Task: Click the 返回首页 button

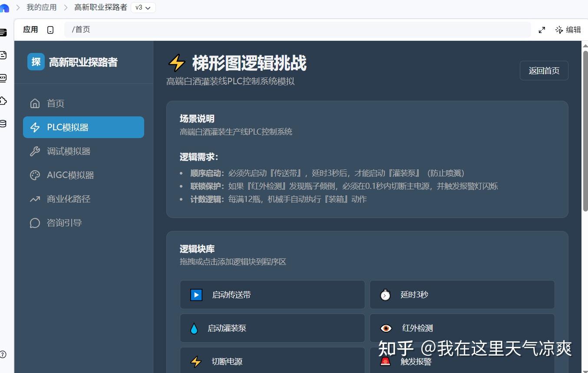Action: coord(544,70)
